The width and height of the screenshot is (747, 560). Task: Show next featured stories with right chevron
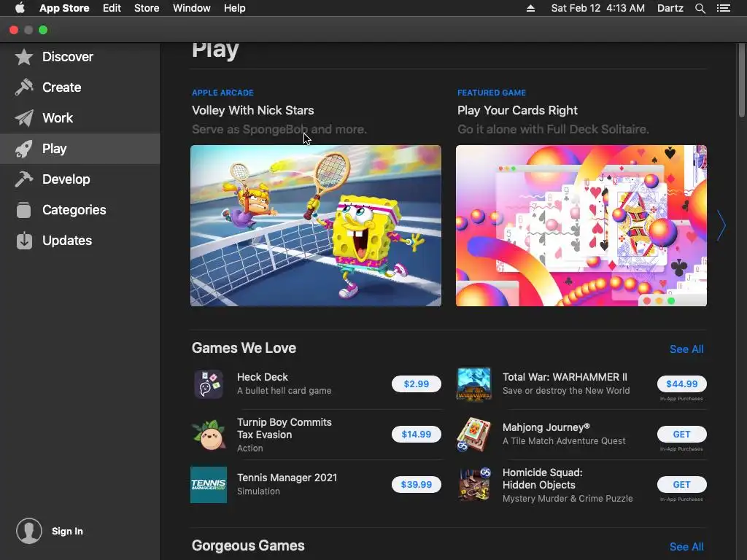(721, 225)
